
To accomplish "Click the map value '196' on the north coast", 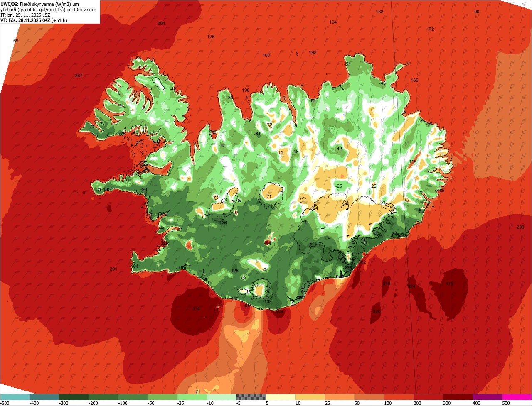I will pyautogui.click(x=246, y=90).
